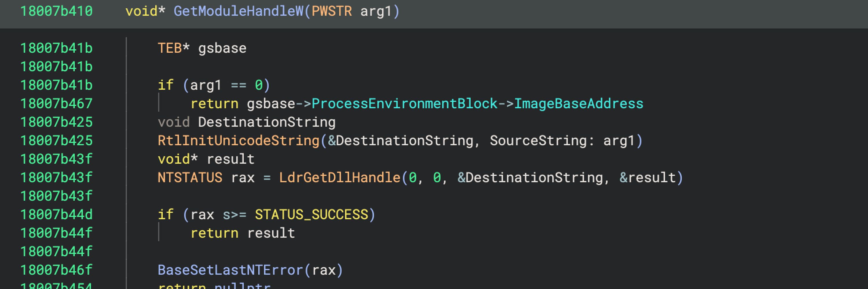Click the 0 constant in arg1 == 0

[259, 85]
